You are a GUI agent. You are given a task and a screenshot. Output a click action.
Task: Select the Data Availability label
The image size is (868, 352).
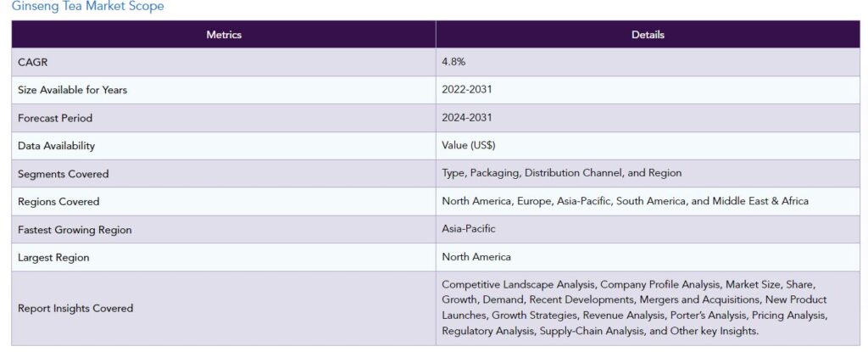coord(56,146)
